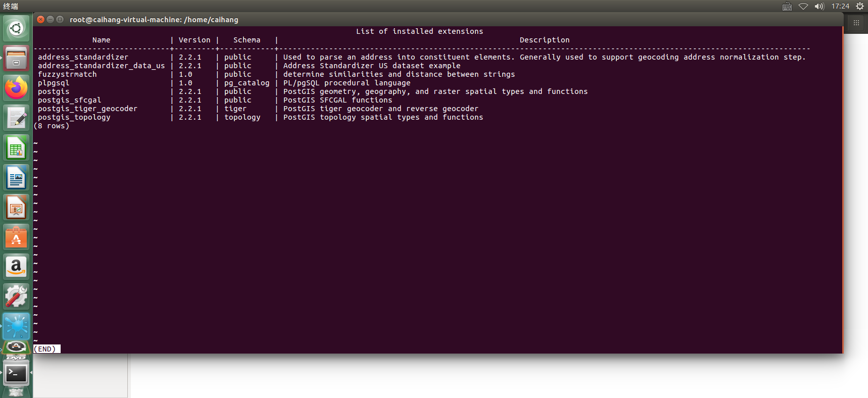Click the (END) pager prompt
The height and width of the screenshot is (398, 868).
46,349
